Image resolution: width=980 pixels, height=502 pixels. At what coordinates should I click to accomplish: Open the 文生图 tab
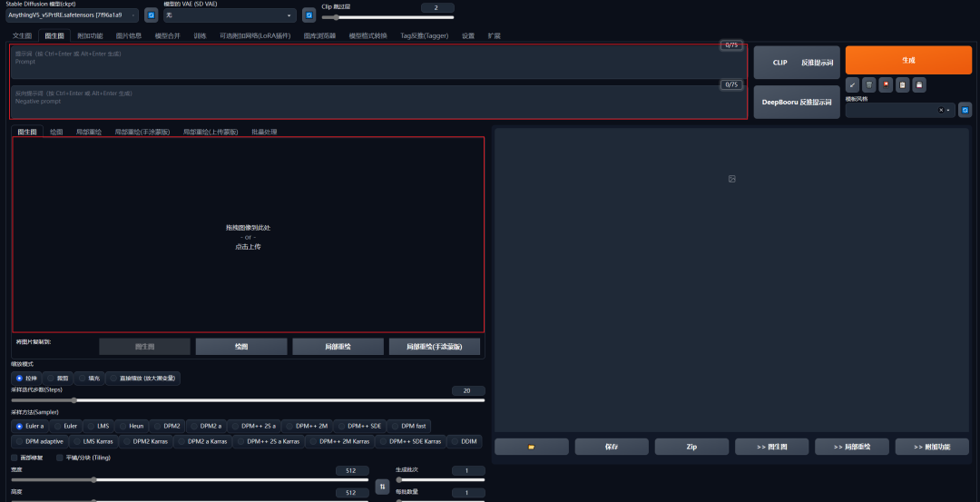click(x=22, y=35)
